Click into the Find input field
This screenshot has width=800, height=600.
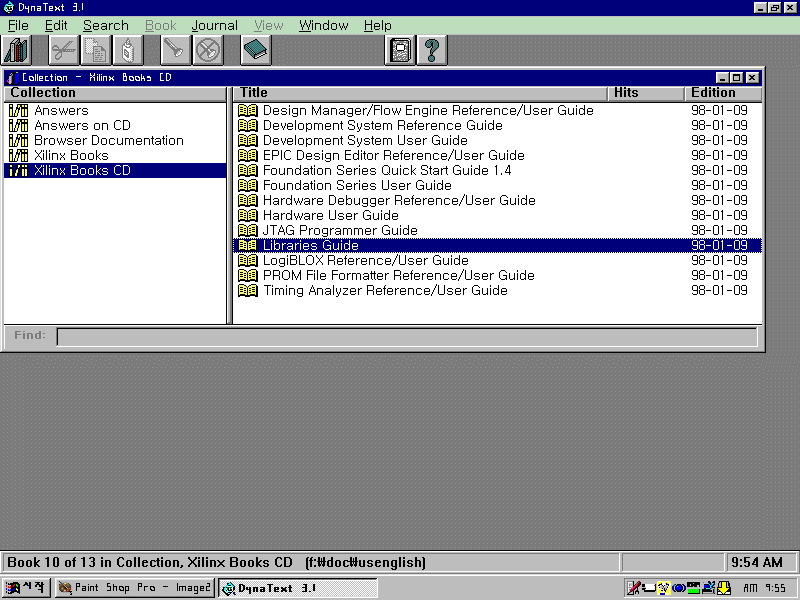pyautogui.click(x=407, y=337)
